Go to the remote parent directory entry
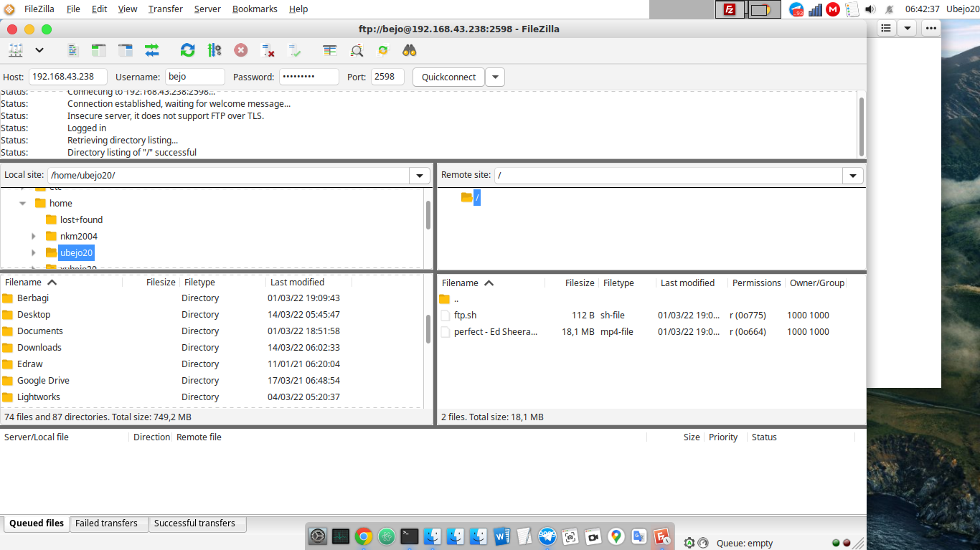 point(456,299)
